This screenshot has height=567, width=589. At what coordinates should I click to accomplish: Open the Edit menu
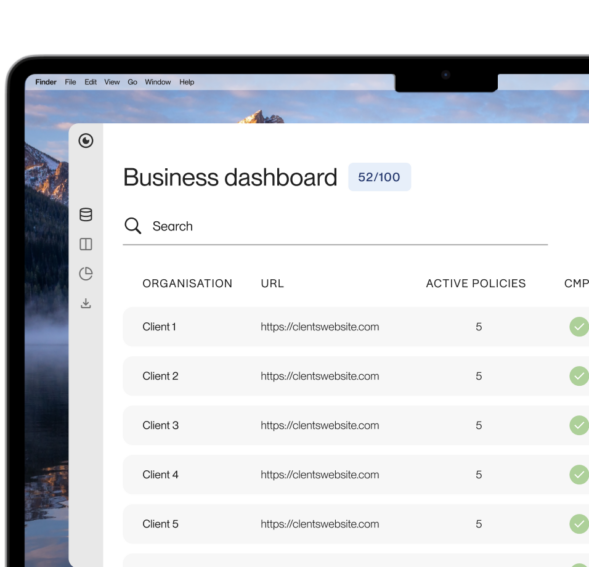(91, 82)
